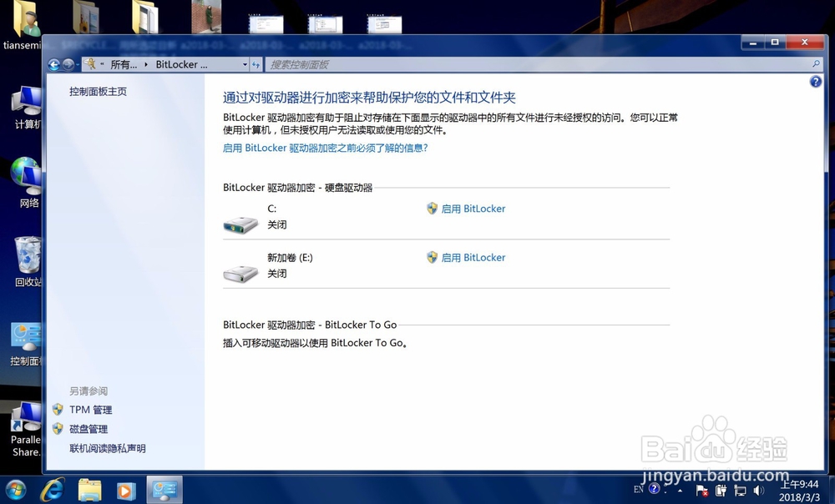Select the E: new volume drive icon
Screen dimensions: 835x504
pos(240,274)
